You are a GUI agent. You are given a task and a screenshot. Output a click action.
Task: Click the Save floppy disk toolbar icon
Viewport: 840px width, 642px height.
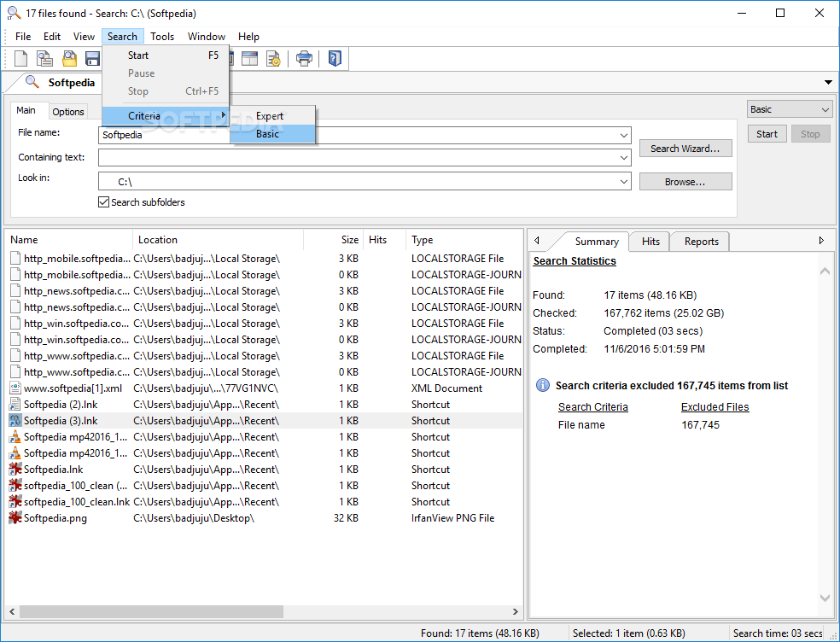point(93,58)
